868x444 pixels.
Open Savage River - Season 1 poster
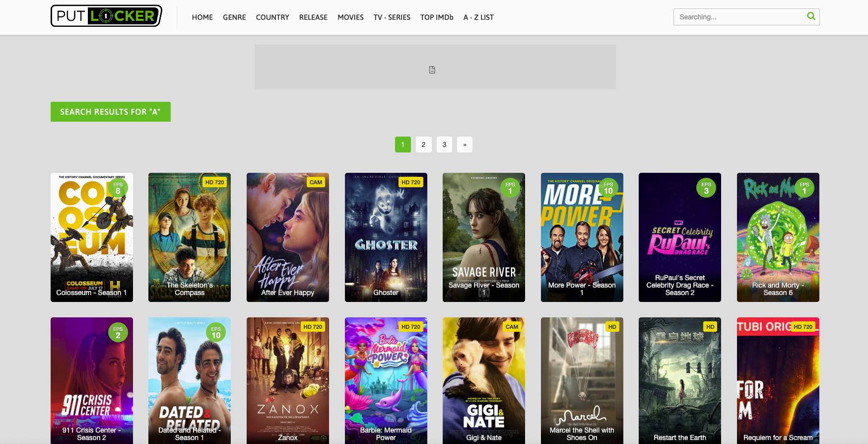[x=484, y=237]
